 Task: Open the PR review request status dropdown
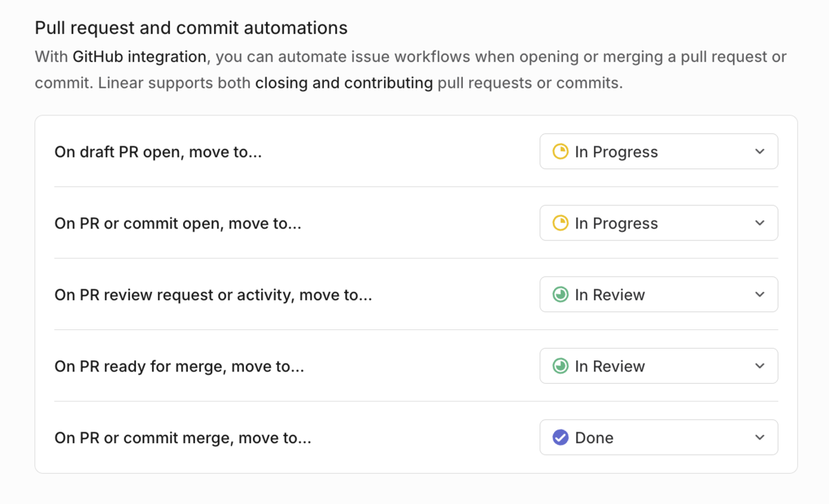658,295
